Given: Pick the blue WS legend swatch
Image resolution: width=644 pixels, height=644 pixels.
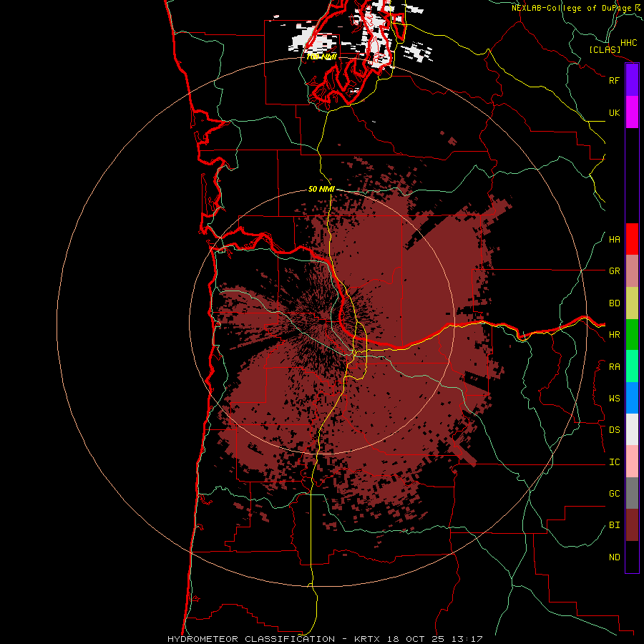Looking at the screenshot, I should point(632,398).
